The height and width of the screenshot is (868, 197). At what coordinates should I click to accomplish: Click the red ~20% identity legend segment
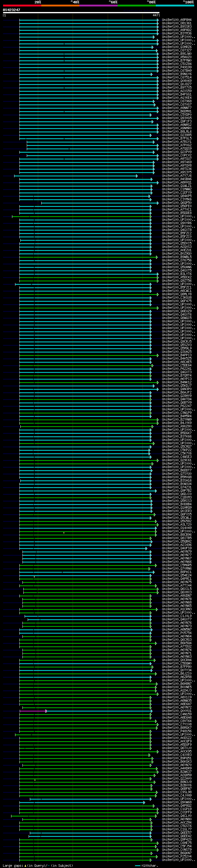(x=22, y=6)
